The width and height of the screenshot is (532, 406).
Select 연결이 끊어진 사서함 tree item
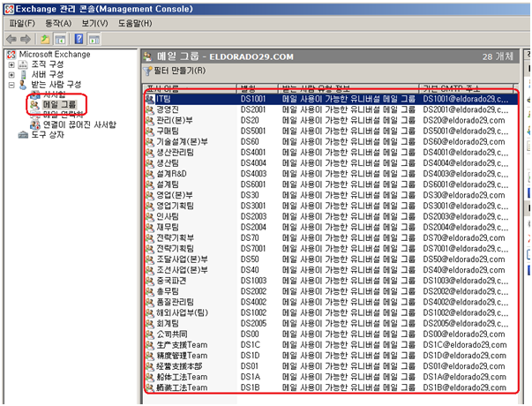pos(79,125)
